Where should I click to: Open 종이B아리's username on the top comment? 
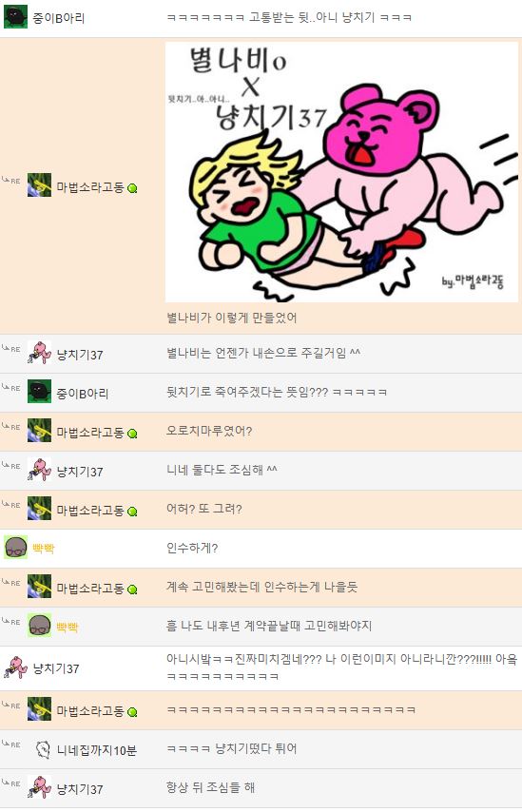59,18
